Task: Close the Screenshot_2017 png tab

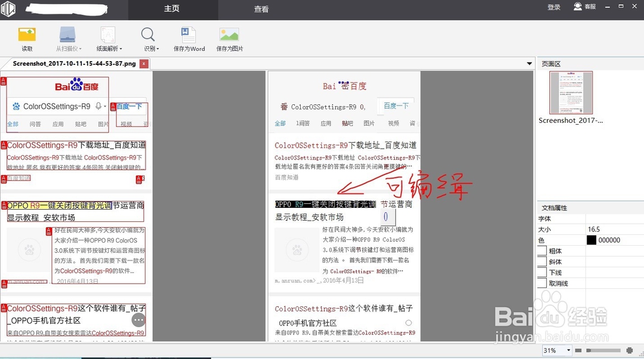Action: tap(144, 64)
